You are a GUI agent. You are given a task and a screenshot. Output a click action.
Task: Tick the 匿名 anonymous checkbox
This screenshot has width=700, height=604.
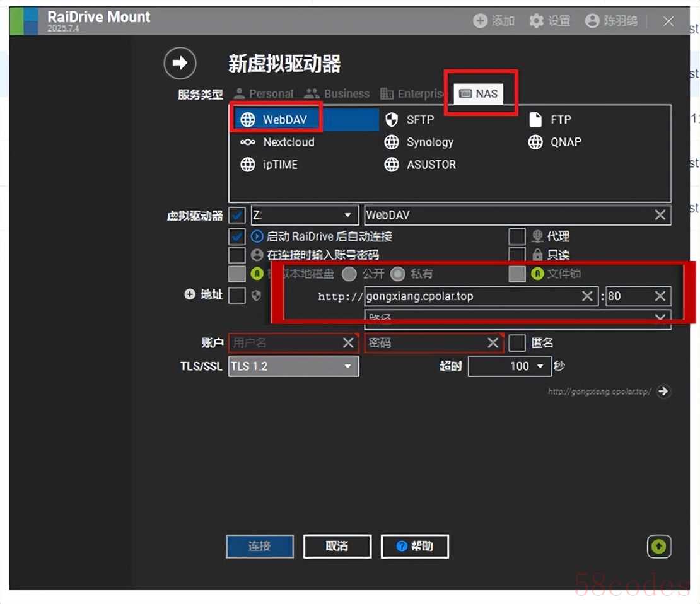(x=517, y=343)
